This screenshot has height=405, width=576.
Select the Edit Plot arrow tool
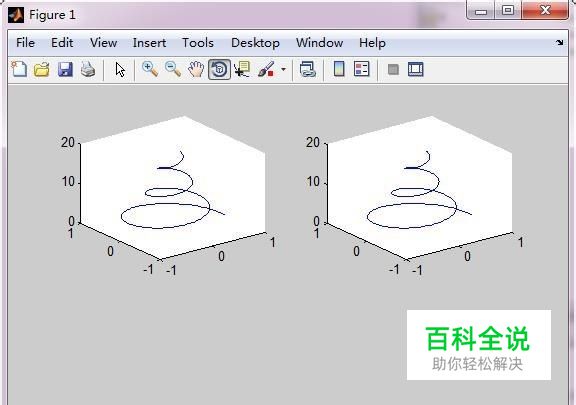120,69
